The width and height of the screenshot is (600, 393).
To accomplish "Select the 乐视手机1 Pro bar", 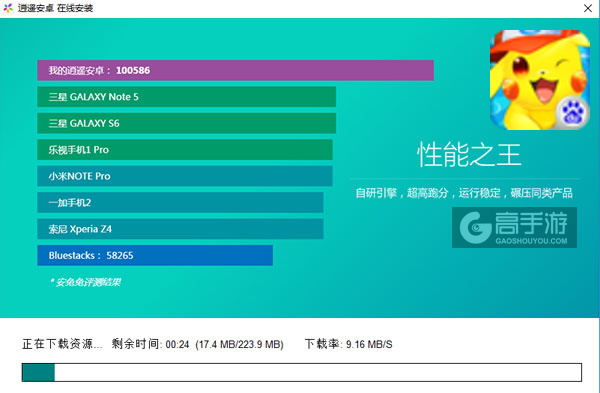I will [x=185, y=150].
